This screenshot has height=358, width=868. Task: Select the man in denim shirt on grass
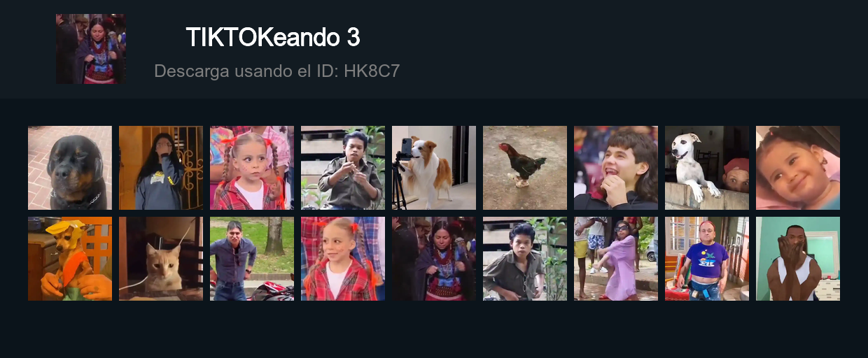(252, 259)
